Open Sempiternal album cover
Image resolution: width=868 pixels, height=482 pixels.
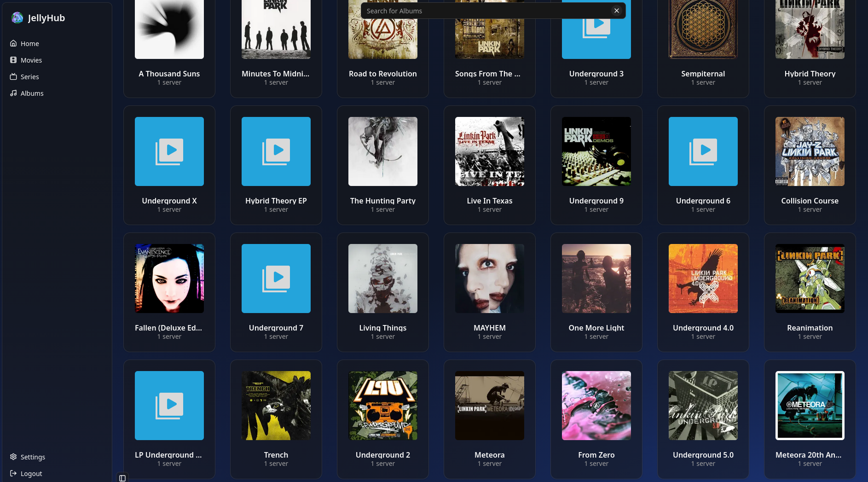click(703, 29)
